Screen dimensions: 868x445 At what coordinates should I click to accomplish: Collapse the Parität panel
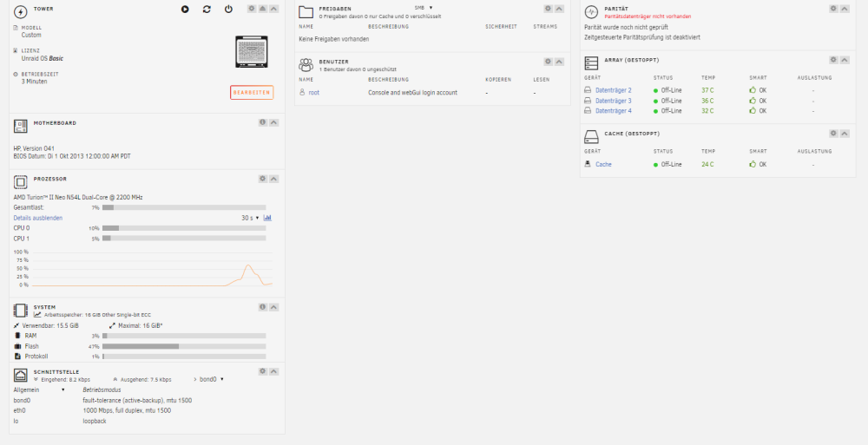click(x=845, y=9)
